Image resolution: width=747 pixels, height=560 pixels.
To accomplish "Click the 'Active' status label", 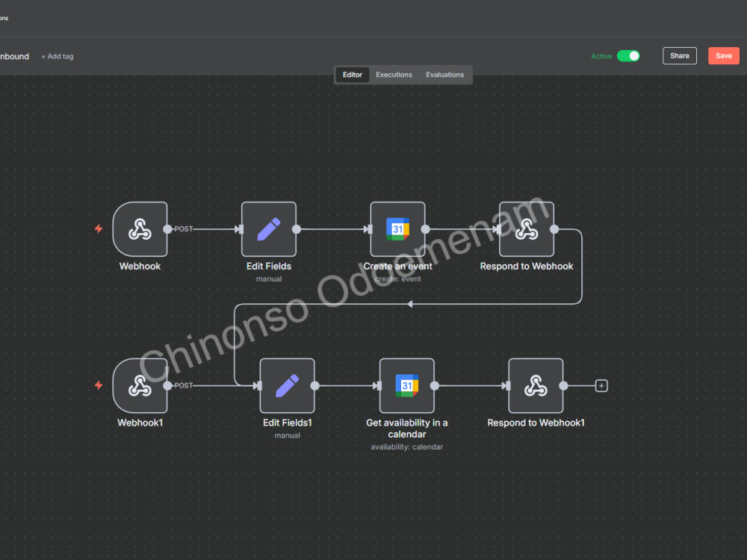I will [601, 56].
